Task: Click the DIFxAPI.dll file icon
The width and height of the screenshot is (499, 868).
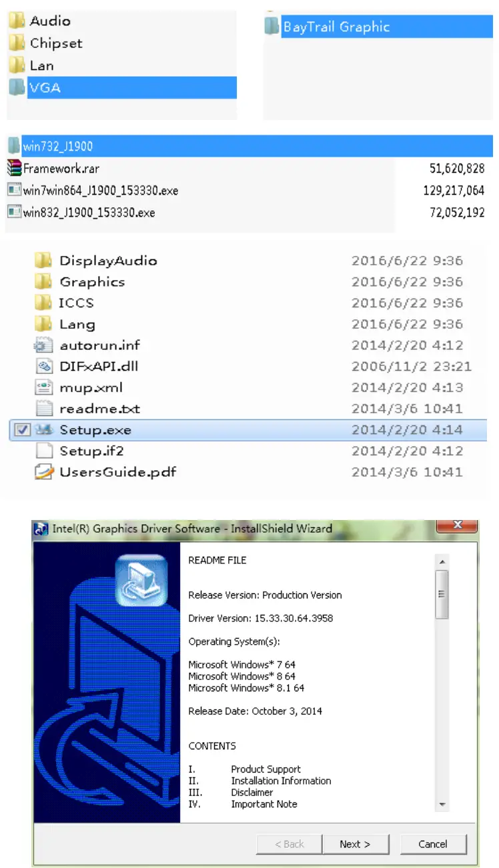Action: pos(43,366)
